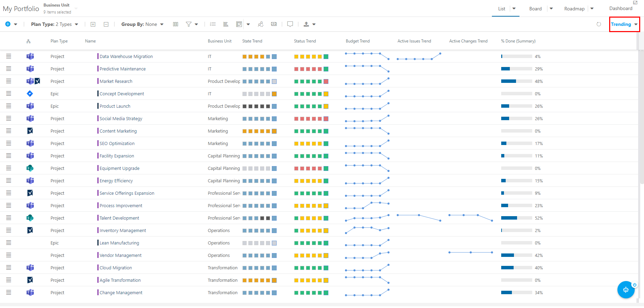
Task: Click the export upload icon
Action: click(306, 24)
